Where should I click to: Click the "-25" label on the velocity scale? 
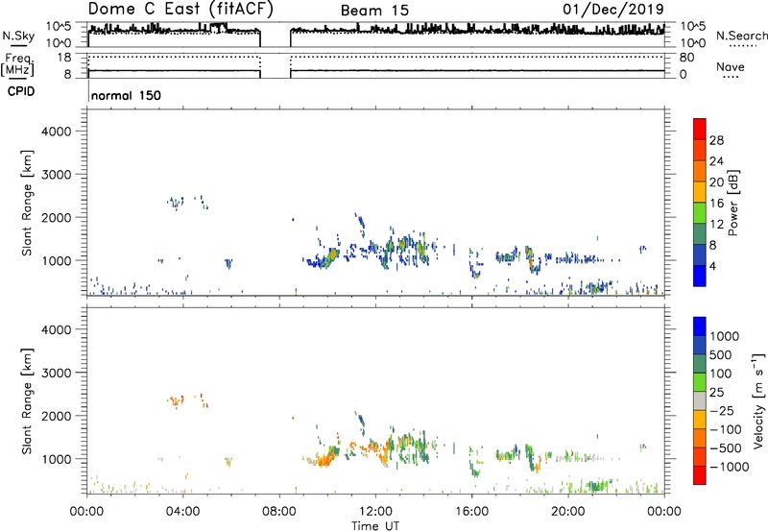721,411
